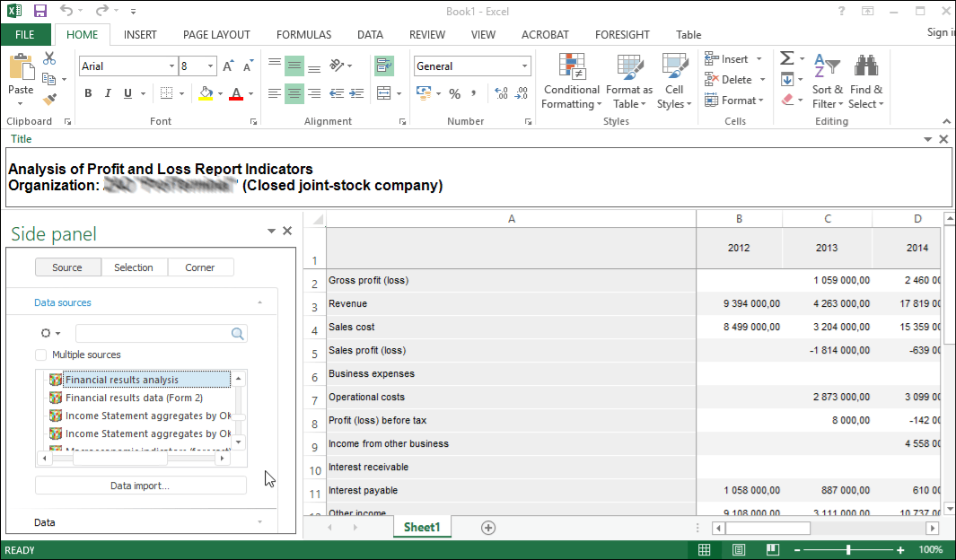This screenshot has height=560, width=956.
Task: Click the new sheet plus icon
Action: coord(488,528)
